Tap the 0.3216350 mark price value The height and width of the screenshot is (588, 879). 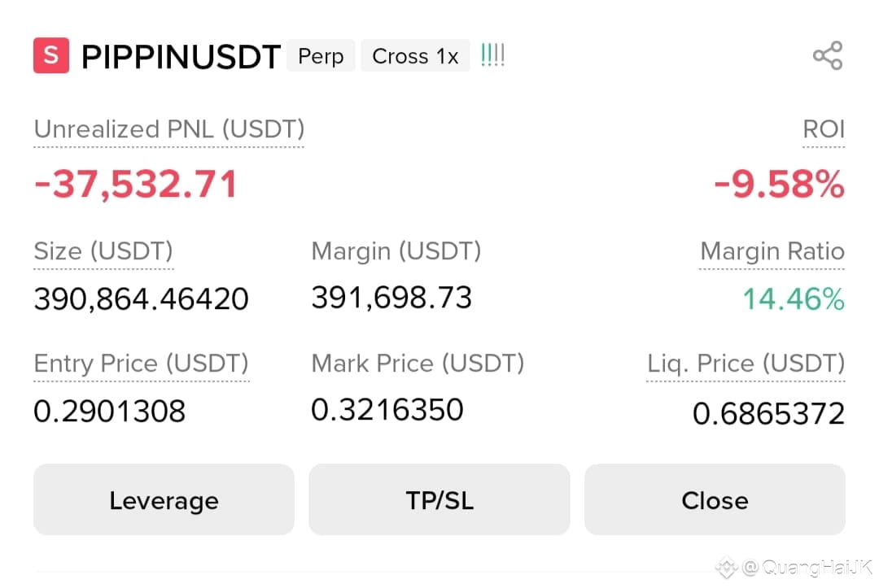[x=387, y=409]
